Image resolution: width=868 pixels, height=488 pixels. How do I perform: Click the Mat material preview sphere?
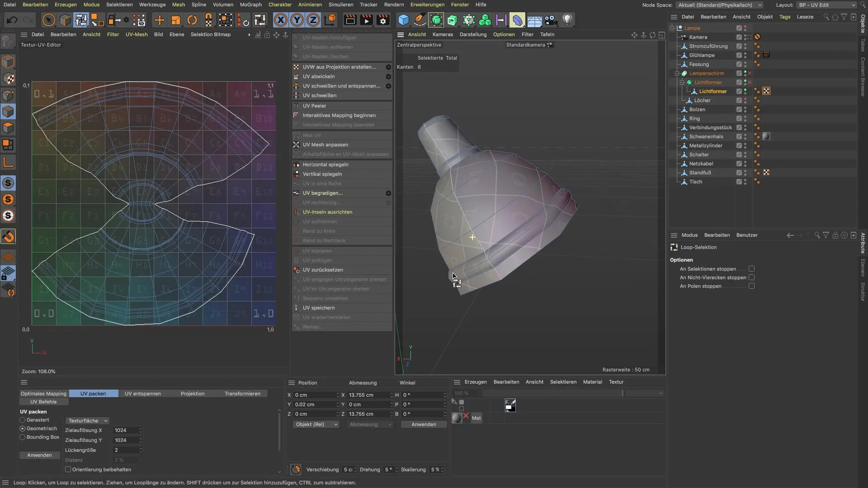click(x=457, y=418)
